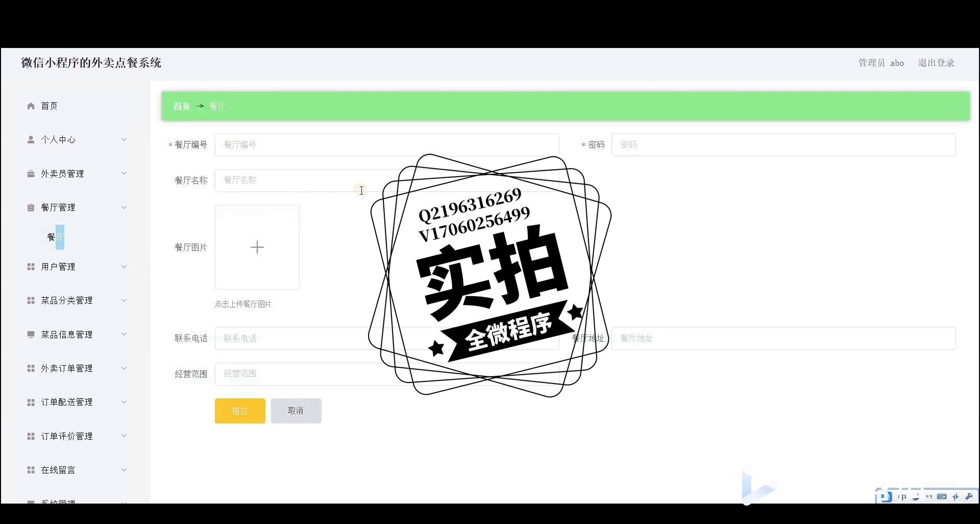Screen dimensions: 980x524
Task: Click the person icon beside 个人中心
Action: (31, 139)
